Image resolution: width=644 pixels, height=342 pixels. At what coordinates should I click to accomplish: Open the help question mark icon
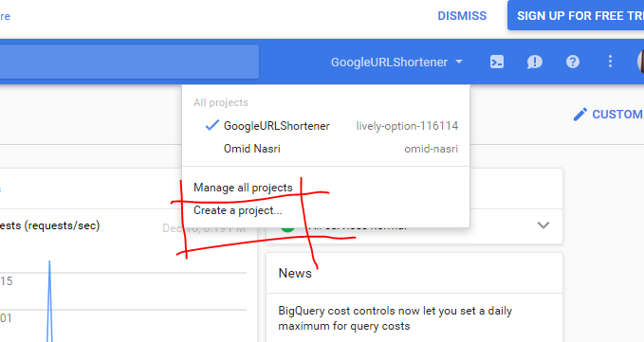[x=573, y=62]
